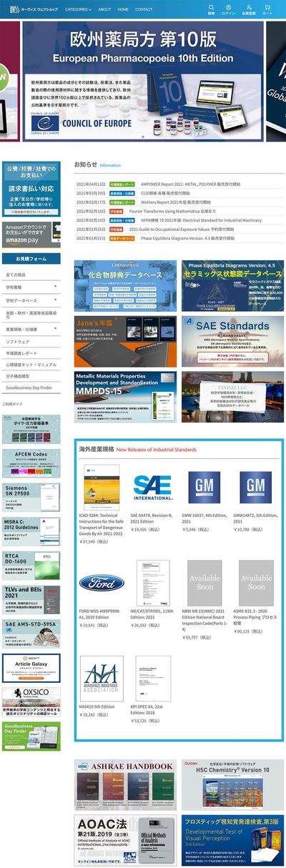Open the ソフトウェア sidebar category

point(31,342)
